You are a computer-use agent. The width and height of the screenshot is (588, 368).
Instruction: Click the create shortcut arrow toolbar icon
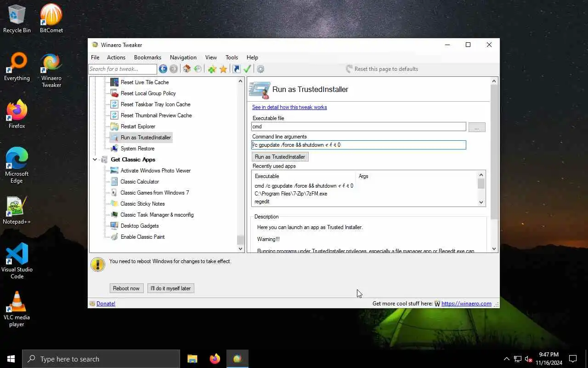tap(236, 69)
